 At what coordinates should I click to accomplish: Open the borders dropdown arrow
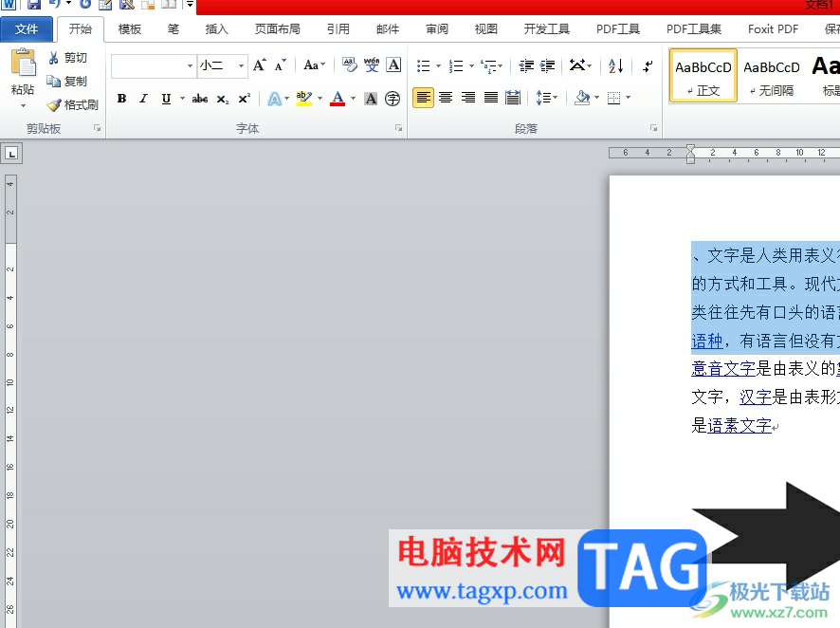click(628, 98)
